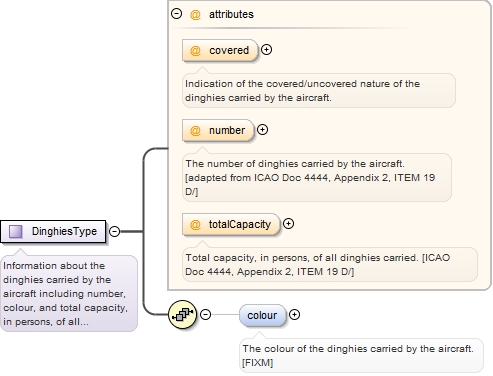Click the 'The colour of the dinghies' description

(361, 355)
